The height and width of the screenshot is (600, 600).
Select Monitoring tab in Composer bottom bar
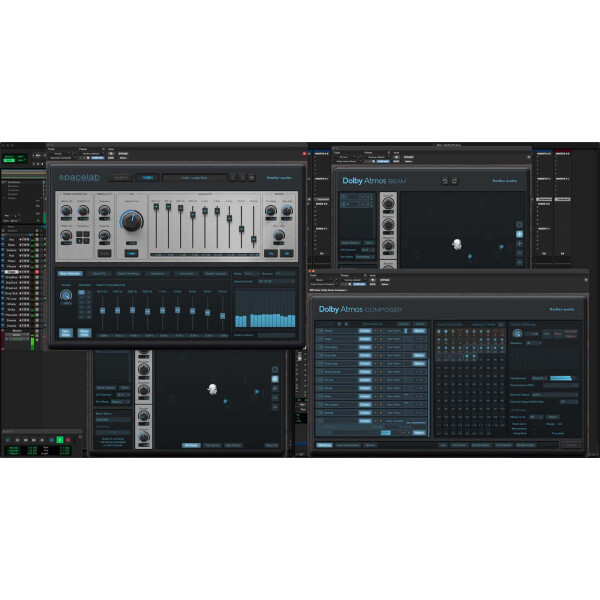324,445
